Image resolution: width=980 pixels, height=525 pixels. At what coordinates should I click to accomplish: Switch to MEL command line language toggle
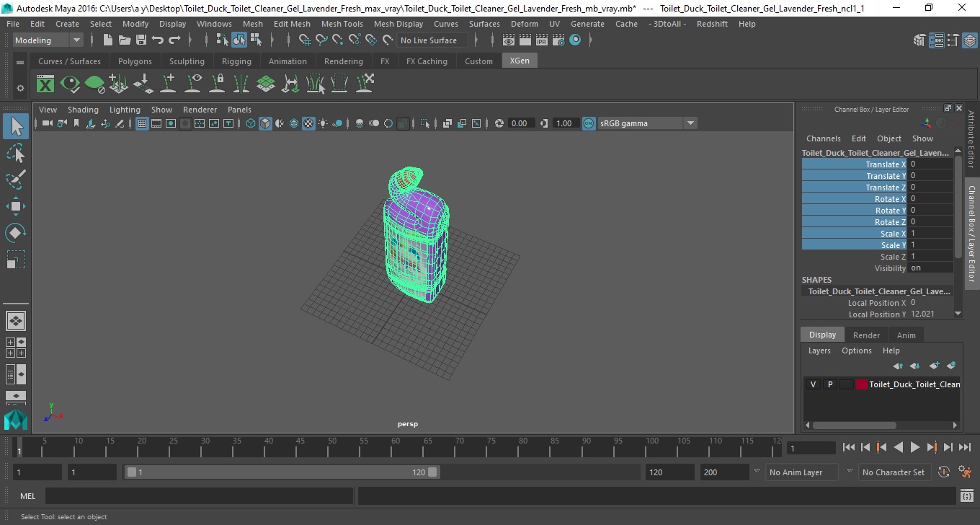(x=28, y=496)
